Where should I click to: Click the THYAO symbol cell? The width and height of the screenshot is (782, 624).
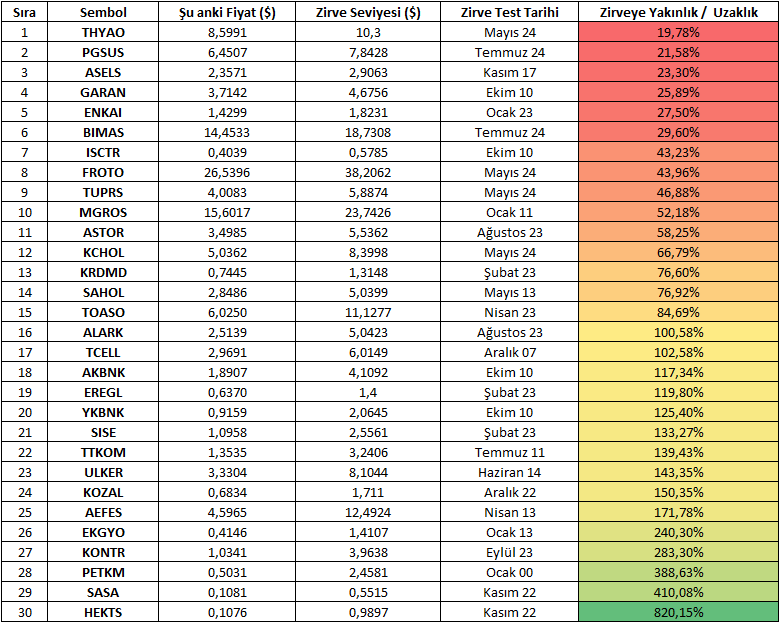click(103, 32)
